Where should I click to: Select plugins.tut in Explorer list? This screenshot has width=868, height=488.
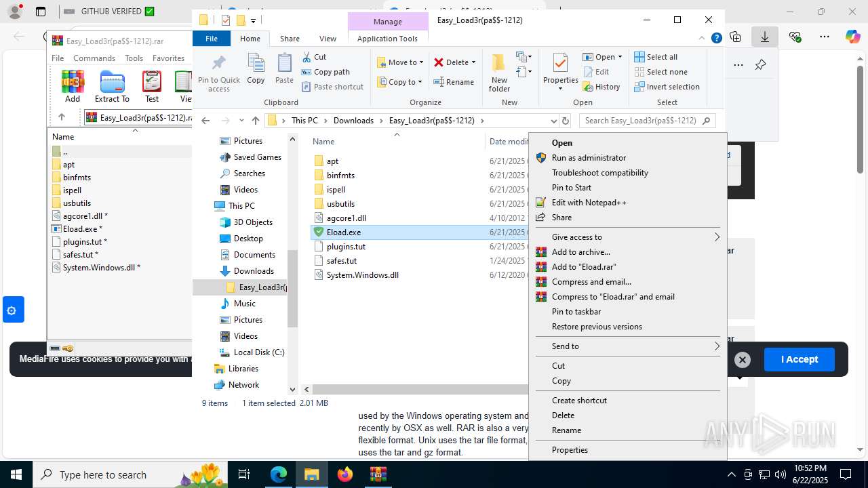tap(346, 247)
